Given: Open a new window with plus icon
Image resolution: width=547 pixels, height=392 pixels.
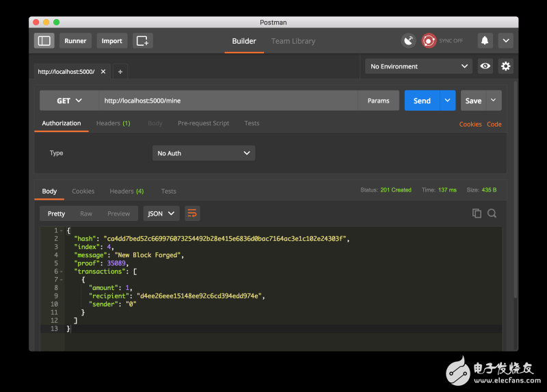Looking at the screenshot, I should pos(142,41).
